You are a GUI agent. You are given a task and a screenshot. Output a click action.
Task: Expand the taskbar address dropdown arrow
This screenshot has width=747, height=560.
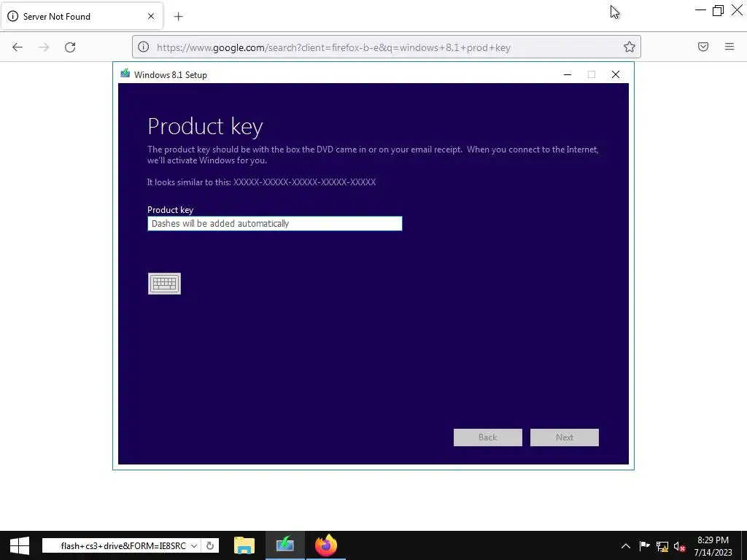coord(194,545)
